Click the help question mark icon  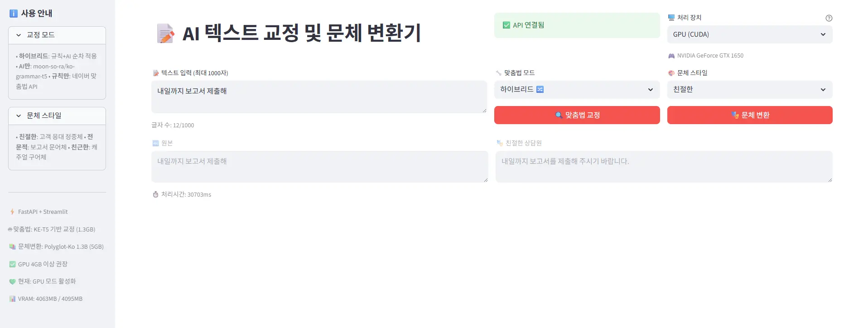point(829,18)
